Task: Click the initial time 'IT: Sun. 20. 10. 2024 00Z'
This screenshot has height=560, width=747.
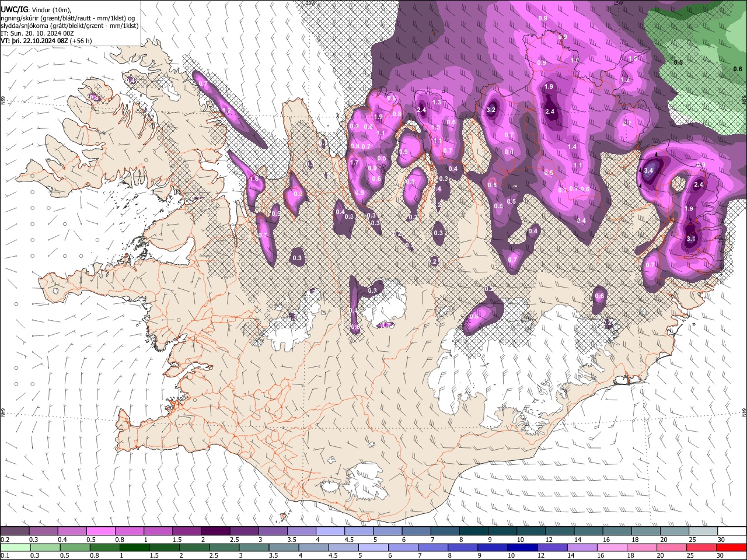Action: point(37,33)
